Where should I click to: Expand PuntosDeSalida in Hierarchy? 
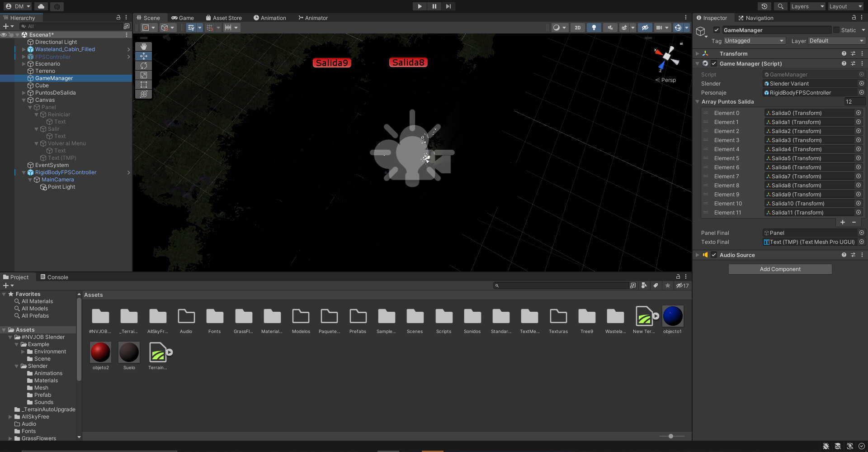coord(24,93)
